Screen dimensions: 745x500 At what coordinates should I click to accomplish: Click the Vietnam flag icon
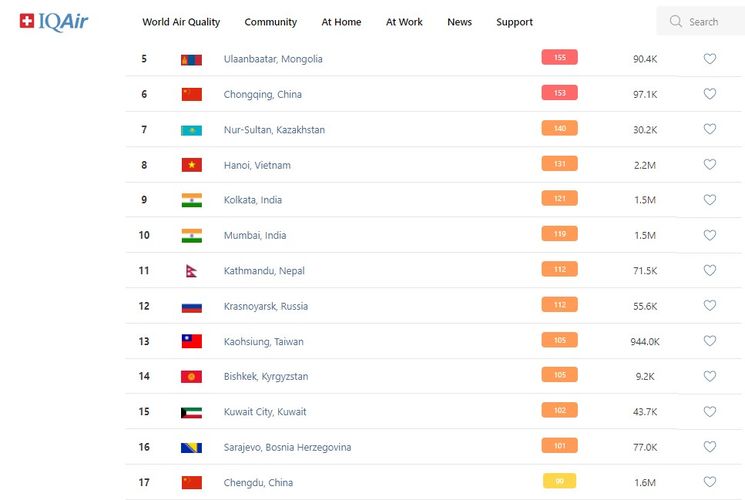[191, 165]
